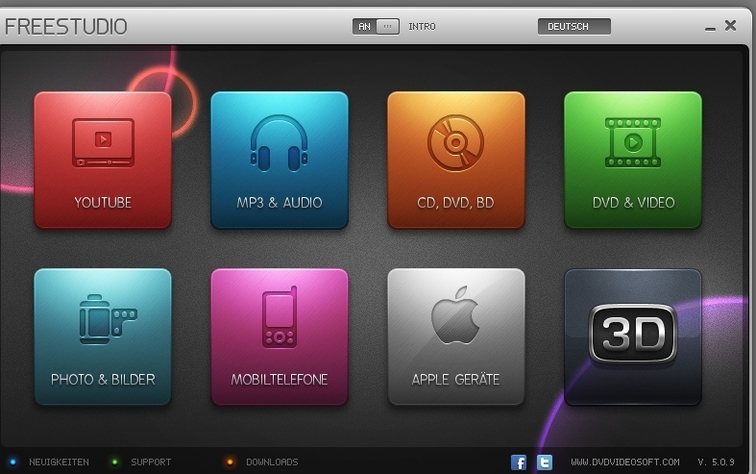This screenshot has height=474, width=756.
Task: Close the FreeStudio window
Action: pyautogui.click(x=730, y=25)
